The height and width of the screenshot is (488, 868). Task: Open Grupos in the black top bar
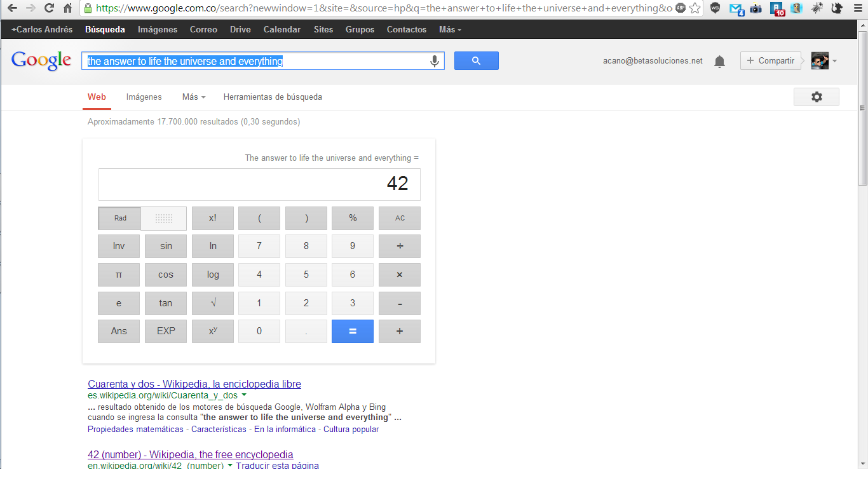pos(360,30)
